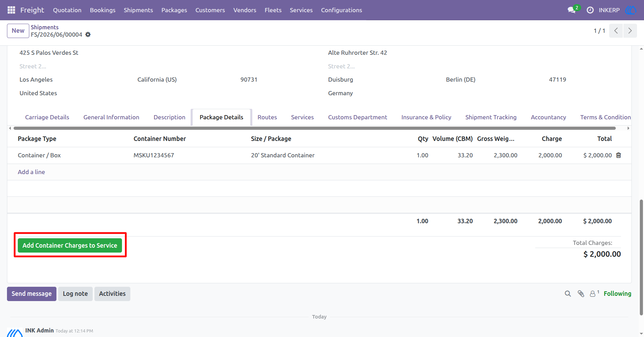Image resolution: width=644 pixels, height=337 pixels.
Task: Open the apps grid menu icon
Action: point(11,10)
